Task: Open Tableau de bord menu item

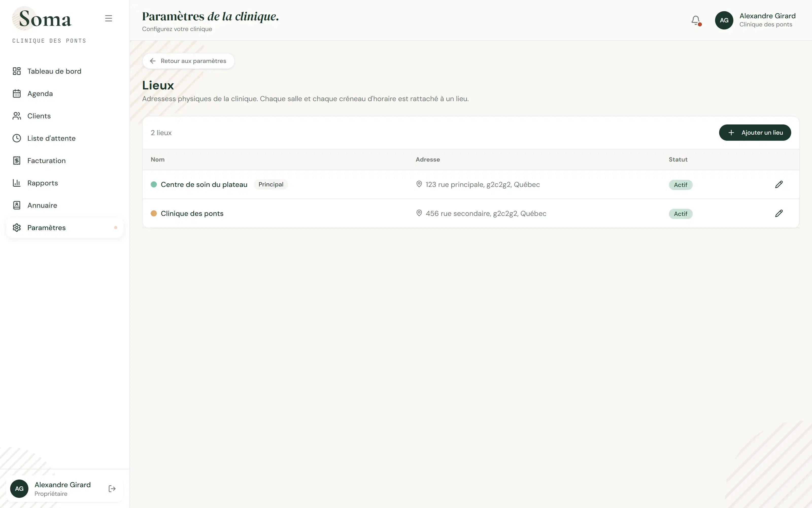Action: (64, 71)
